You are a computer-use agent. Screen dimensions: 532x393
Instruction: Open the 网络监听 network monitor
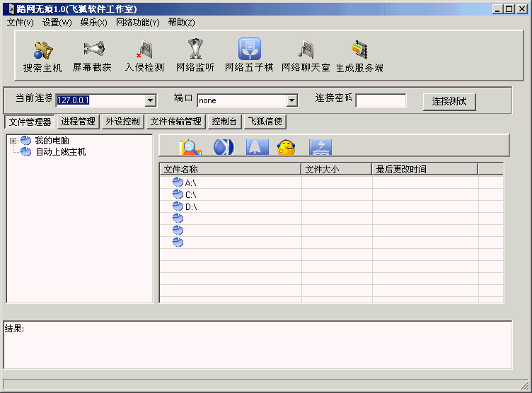coord(195,50)
